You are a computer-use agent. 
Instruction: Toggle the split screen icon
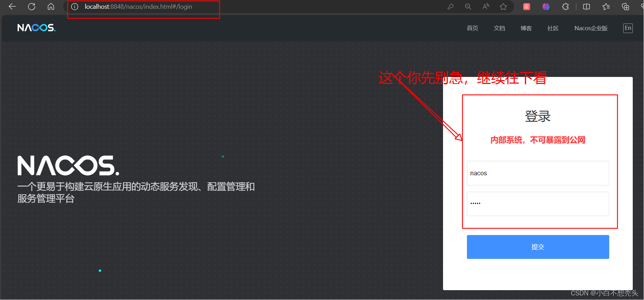[586, 7]
